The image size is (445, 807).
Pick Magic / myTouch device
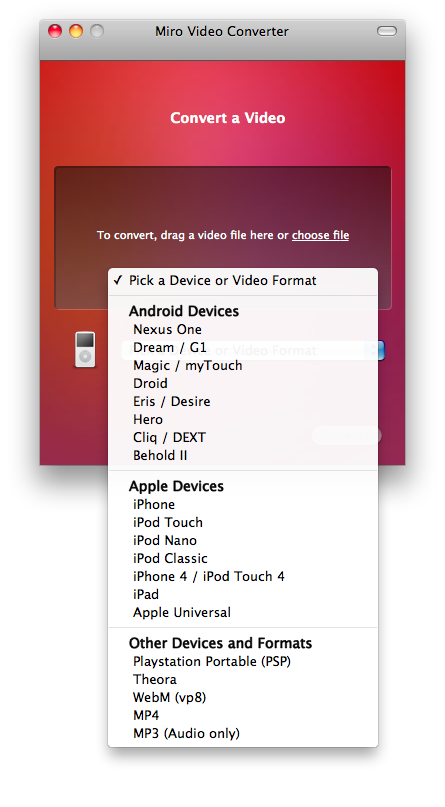pos(243,365)
